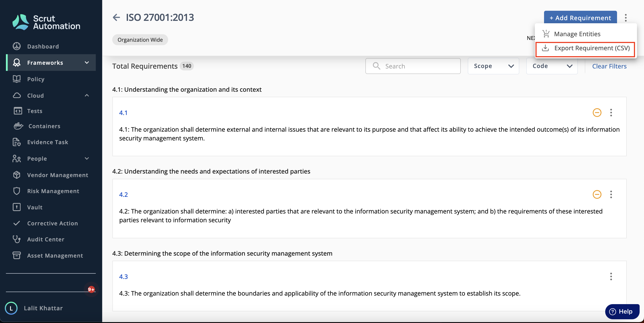Click the orange status circle on requirement 4.2
This screenshot has height=323, width=644.
pos(597,194)
